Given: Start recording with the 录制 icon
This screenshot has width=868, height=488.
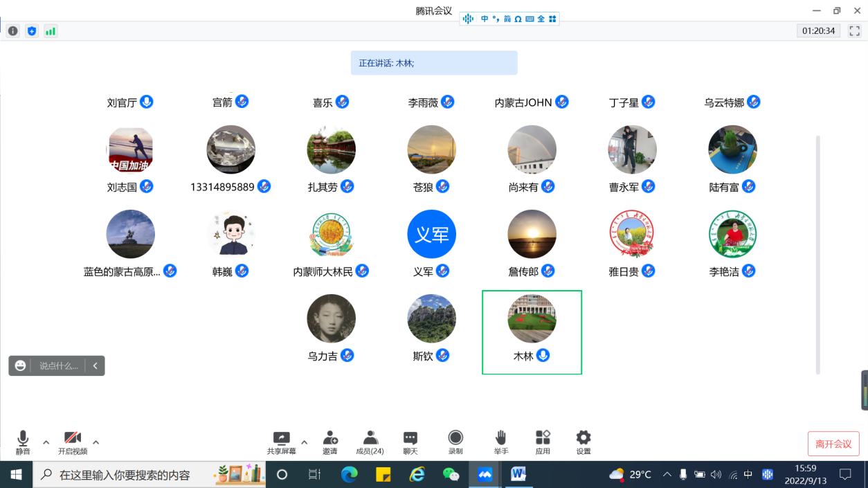Looking at the screenshot, I should [455, 442].
